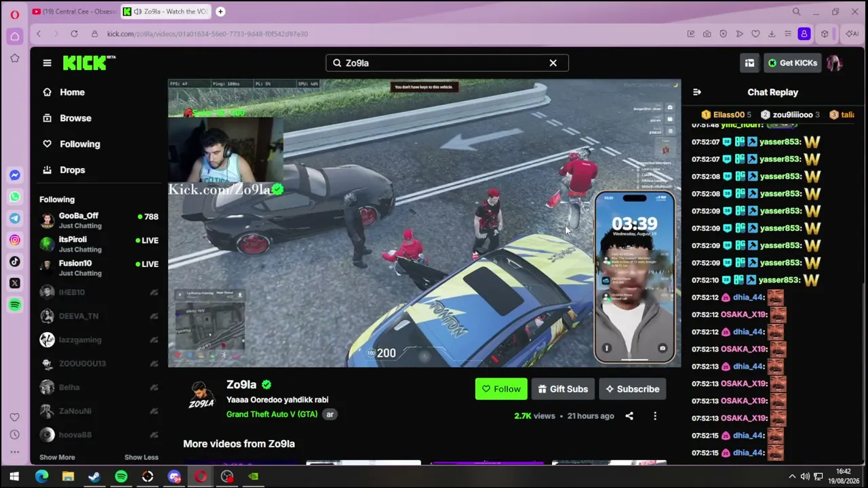Viewport: 868px width, 488px height.
Task: Open a new browser tab
Action: (220, 12)
